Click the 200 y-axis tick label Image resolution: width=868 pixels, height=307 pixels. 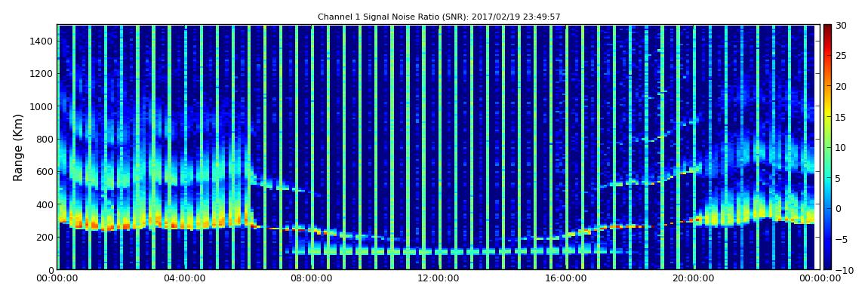(x=45, y=237)
